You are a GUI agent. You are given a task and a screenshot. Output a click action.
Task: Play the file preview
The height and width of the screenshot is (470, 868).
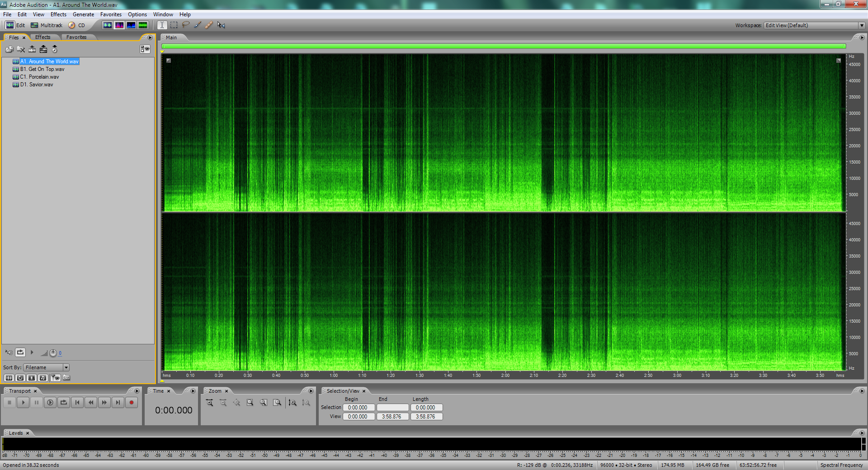coord(32,352)
